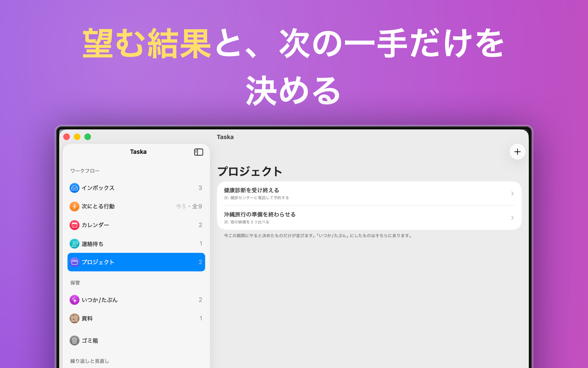Click the ワークフロー section header
The height and width of the screenshot is (368, 588).
pos(85,171)
